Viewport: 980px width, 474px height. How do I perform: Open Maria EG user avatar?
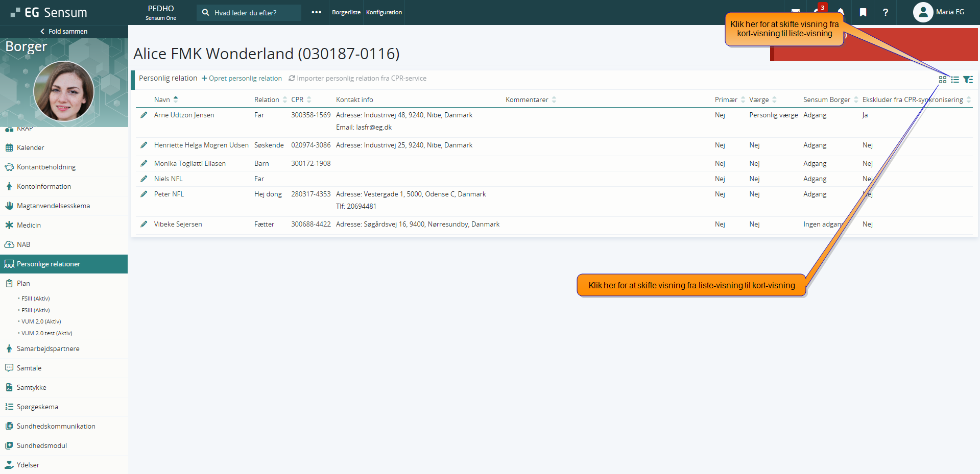[x=923, y=12]
